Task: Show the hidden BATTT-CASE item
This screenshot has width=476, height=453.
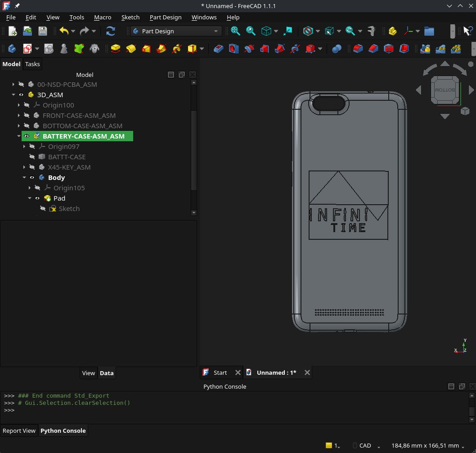Action: [32, 157]
